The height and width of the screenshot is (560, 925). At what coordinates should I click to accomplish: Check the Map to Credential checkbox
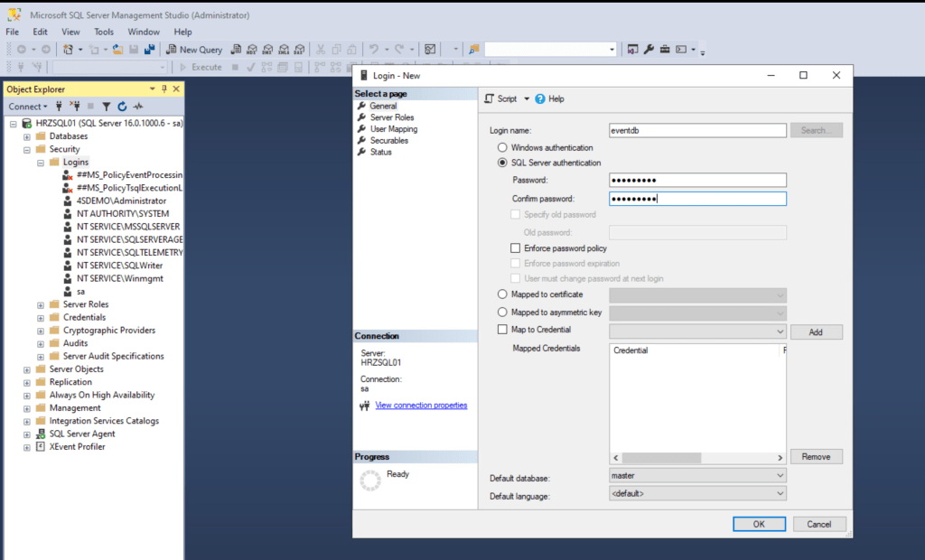pos(502,330)
